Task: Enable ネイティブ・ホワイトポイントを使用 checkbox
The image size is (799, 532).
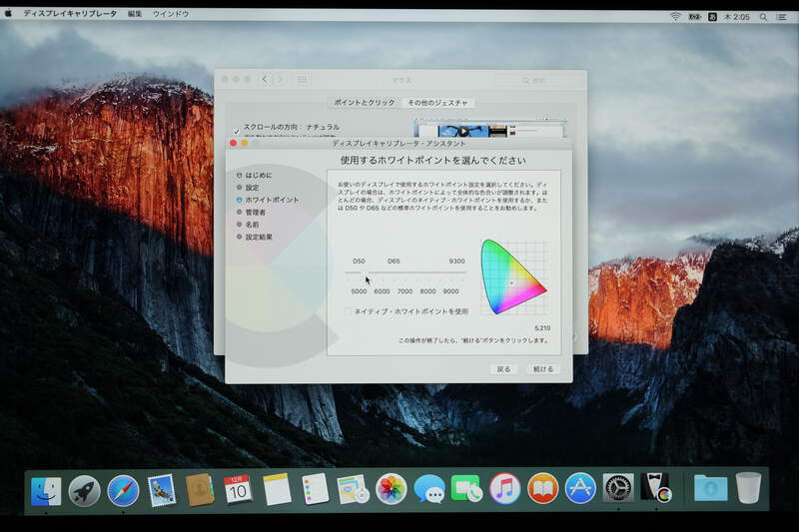Action: pos(349,311)
